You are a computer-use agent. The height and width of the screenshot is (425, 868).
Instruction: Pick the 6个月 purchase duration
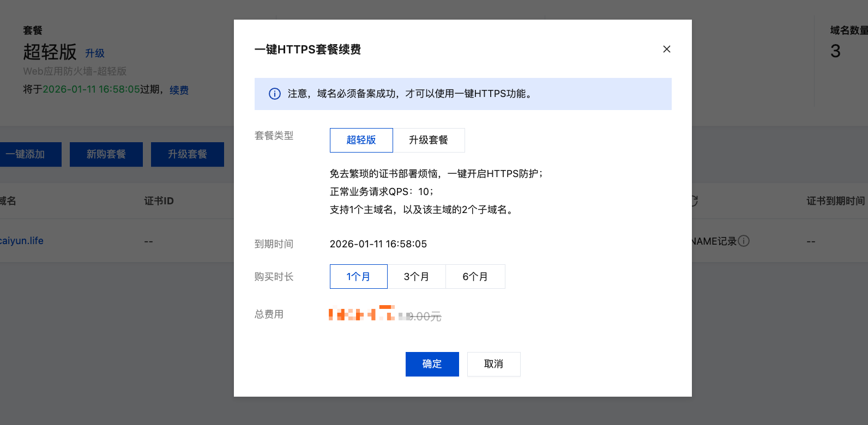coord(475,277)
